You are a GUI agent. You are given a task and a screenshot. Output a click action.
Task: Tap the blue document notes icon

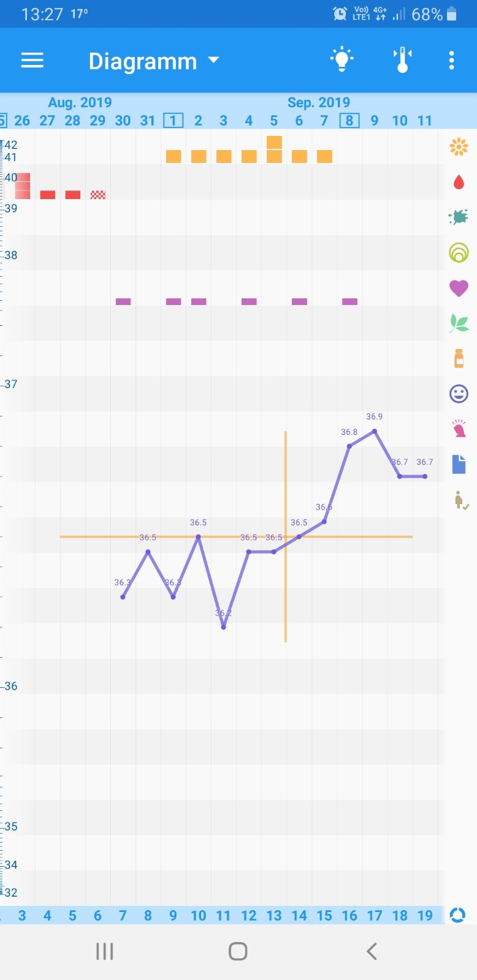point(459,464)
